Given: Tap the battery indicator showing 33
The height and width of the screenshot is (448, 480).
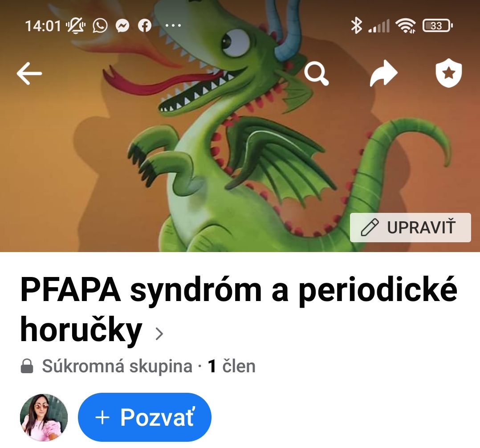Looking at the screenshot, I should pyautogui.click(x=437, y=26).
